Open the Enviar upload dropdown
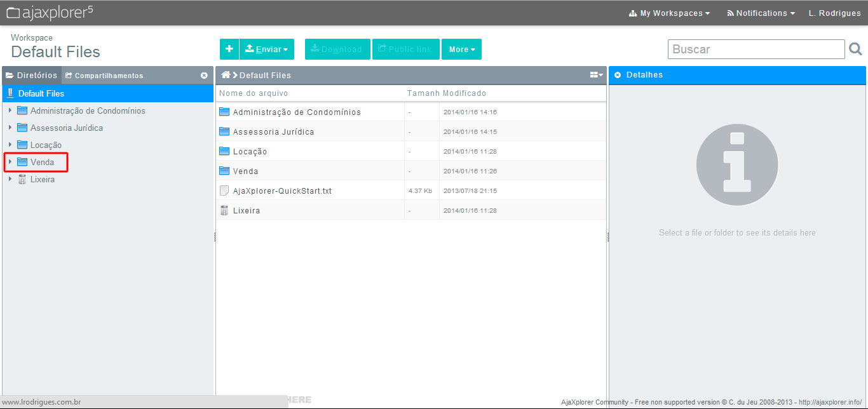Viewport: 868px width, 409px height. click(267, 49)
